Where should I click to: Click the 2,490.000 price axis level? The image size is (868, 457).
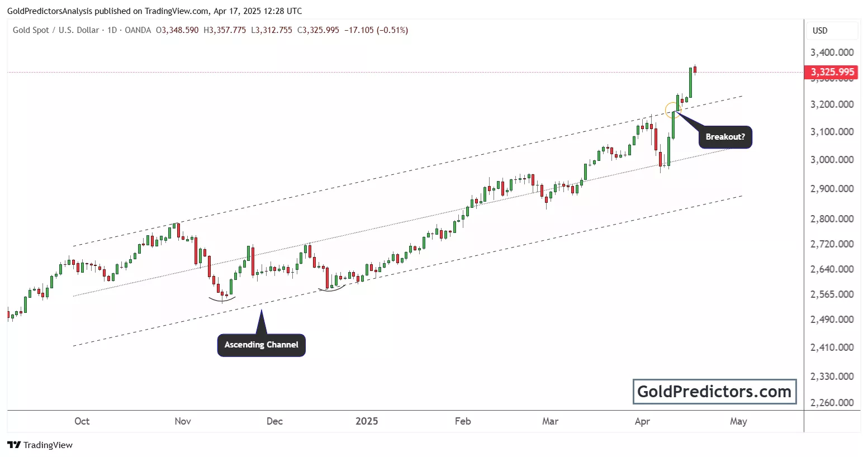click(x=832, y=320)
